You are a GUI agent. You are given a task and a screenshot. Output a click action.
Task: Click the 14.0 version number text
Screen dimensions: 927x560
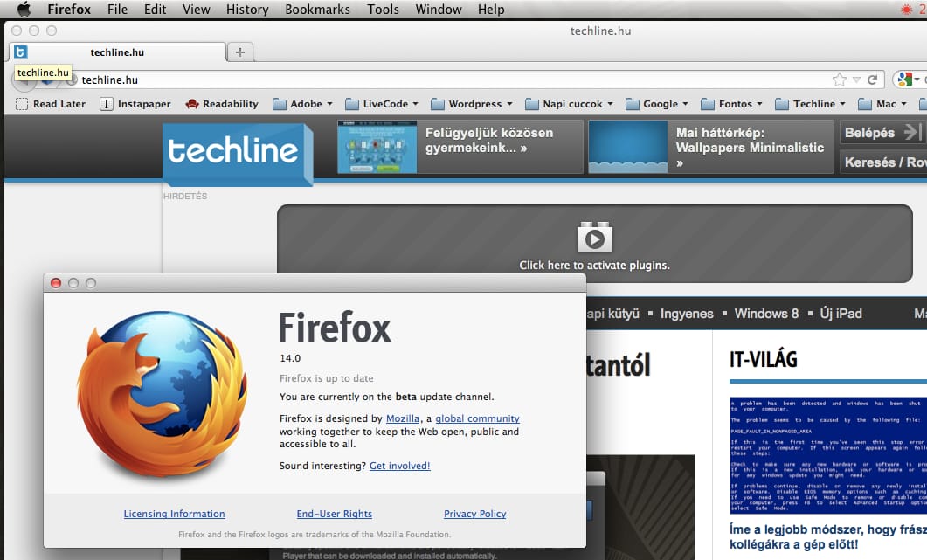tap(290, 358)
